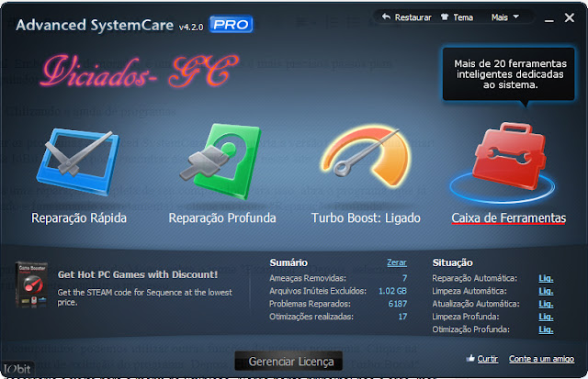Open the Restaurar option
This screenshot has height=379, width=588.
click(413, 17)
